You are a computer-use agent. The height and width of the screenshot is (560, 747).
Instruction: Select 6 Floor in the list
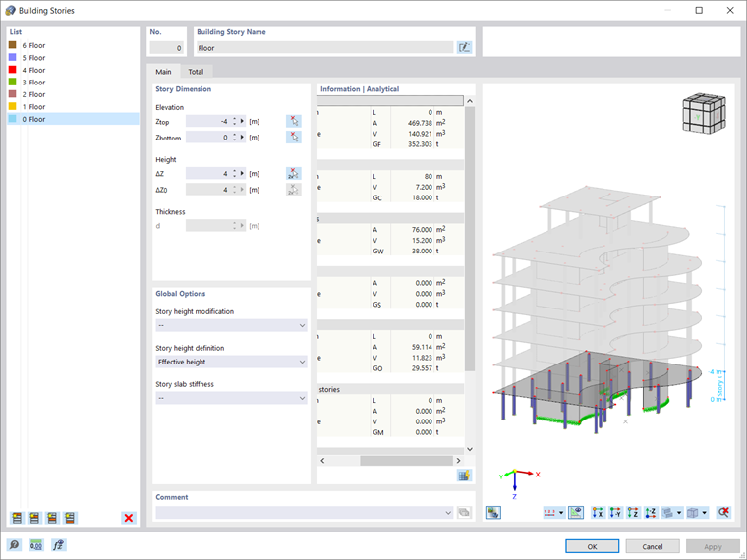click(x=73, y=45)
